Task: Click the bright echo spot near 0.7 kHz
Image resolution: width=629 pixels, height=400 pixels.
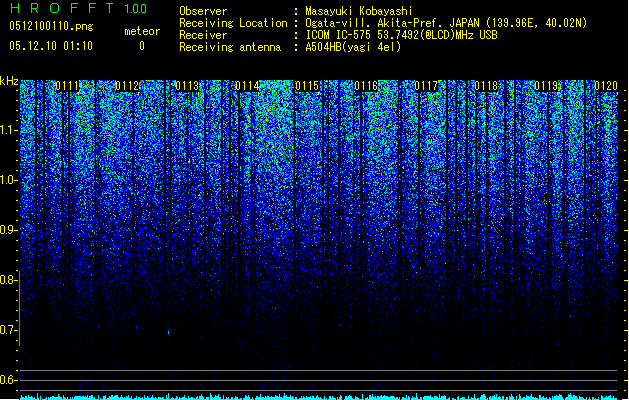Action: [x=168, y=332]
